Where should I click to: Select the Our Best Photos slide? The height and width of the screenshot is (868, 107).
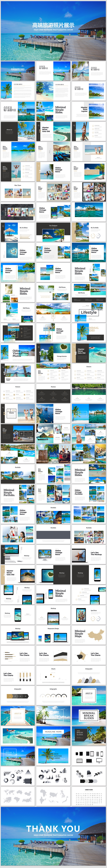click(53, 474)
